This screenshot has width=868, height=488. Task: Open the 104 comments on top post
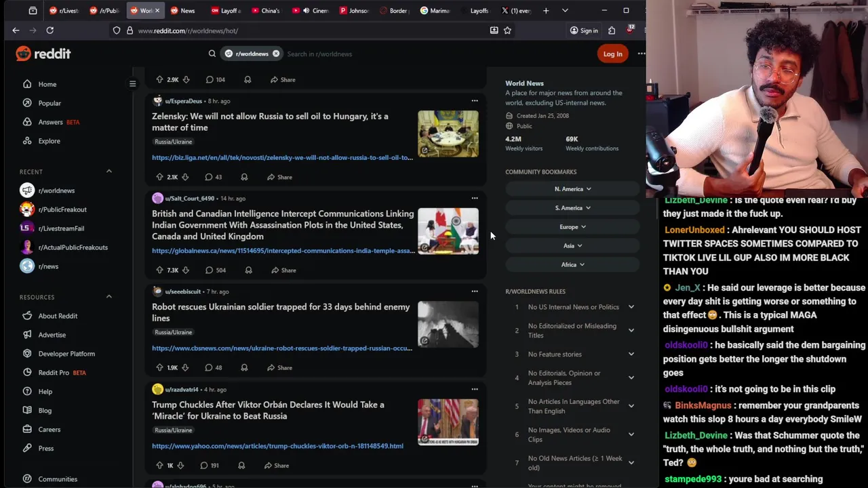[215, 79]
